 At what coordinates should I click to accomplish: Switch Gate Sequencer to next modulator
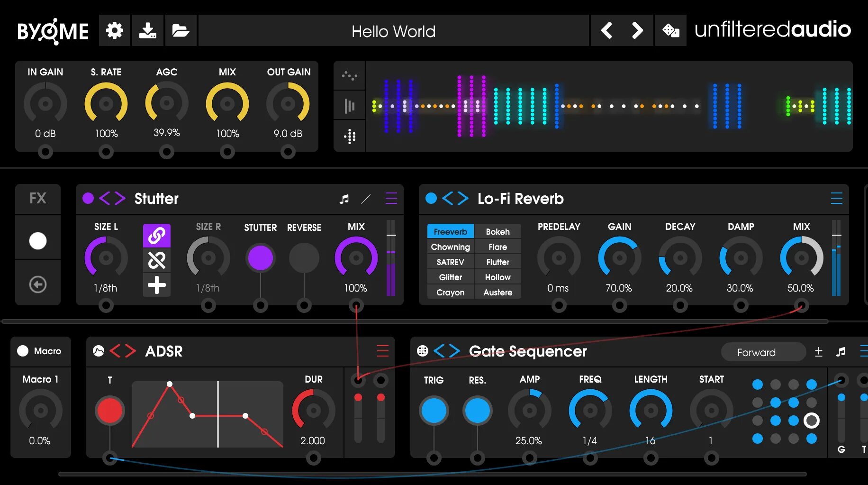454,351
